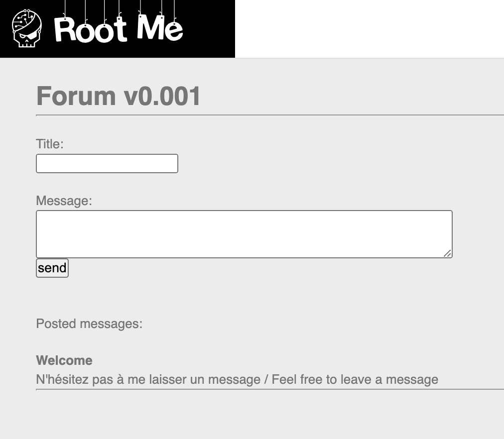The image size is (504, 439).
Task: Click the horizontal rule under the forum heading
Action: tap(270, 114)
